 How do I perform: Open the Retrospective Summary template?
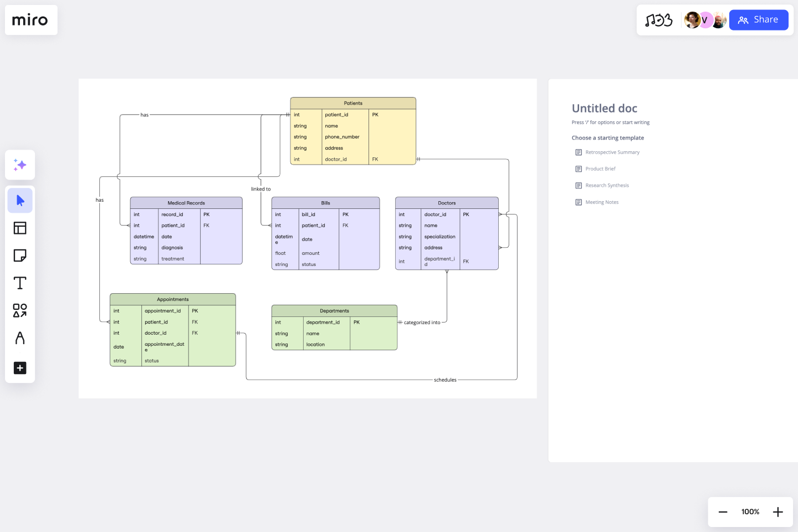(x=613, y=152)
